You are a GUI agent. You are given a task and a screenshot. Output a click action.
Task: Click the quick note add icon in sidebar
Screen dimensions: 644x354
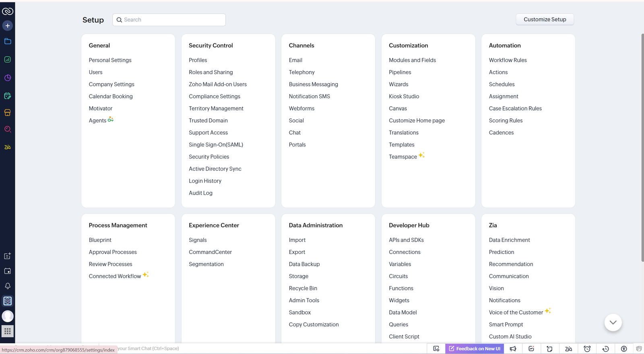(x=8, y=256)
